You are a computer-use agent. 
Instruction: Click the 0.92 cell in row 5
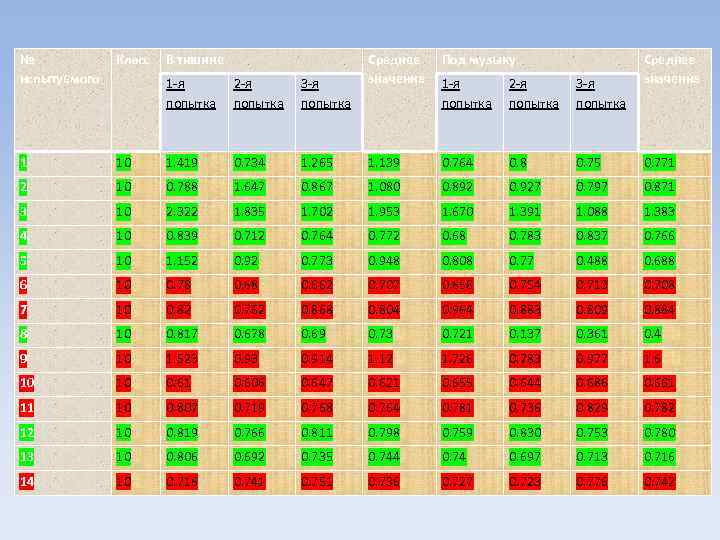point(246,261)
